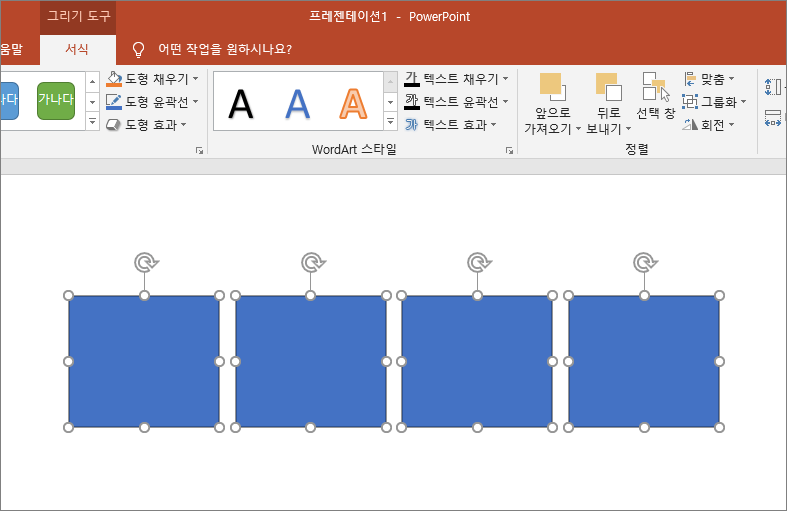Apply the black A WordArt style

click(241, 104)
